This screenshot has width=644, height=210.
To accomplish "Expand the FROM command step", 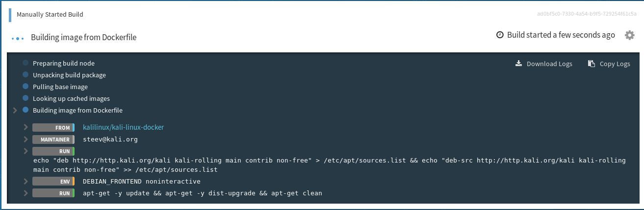I will (26, 127).
